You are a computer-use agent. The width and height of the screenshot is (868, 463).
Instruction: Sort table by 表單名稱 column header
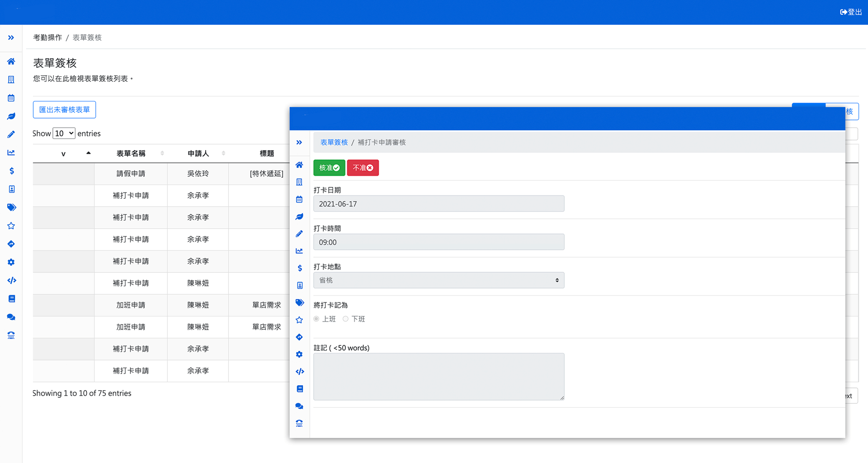pyautogui.click(x=131, y=154)
